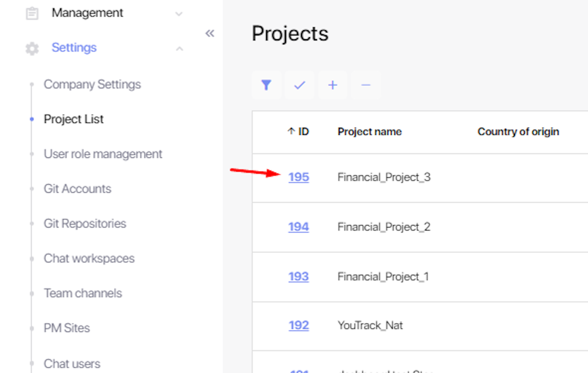The image size is (588, 373).
Task: Click the minus remove icon
Action: (x=366, y=85)
